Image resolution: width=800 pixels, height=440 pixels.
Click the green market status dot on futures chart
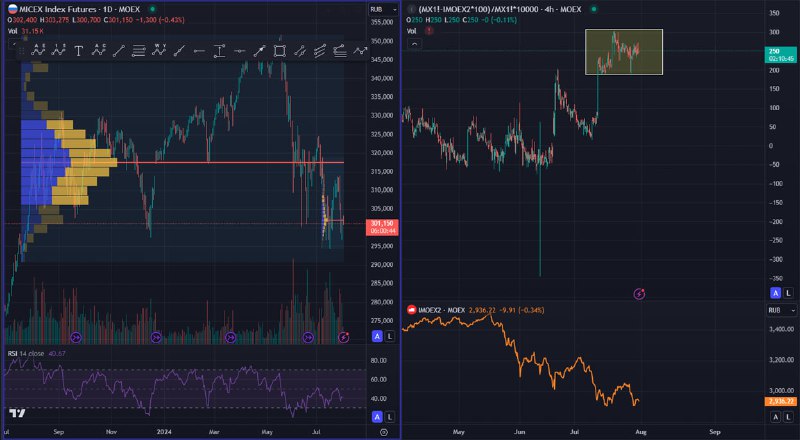pyautogui.click(x=152, y=9)
